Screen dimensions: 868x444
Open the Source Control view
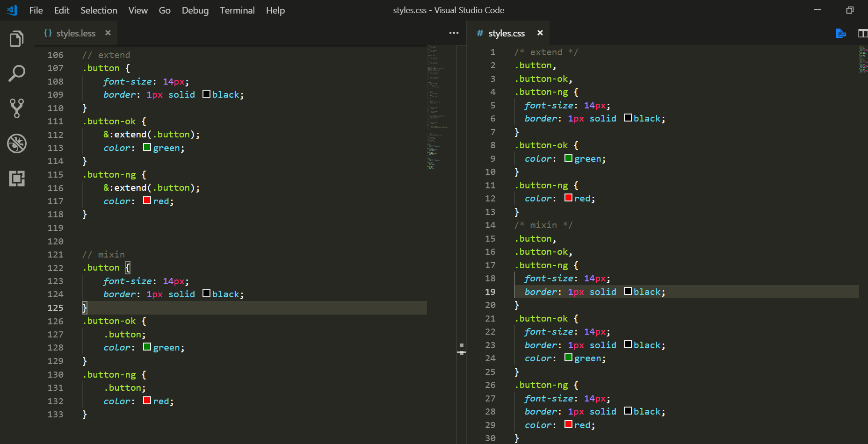[x=17, y=108]
